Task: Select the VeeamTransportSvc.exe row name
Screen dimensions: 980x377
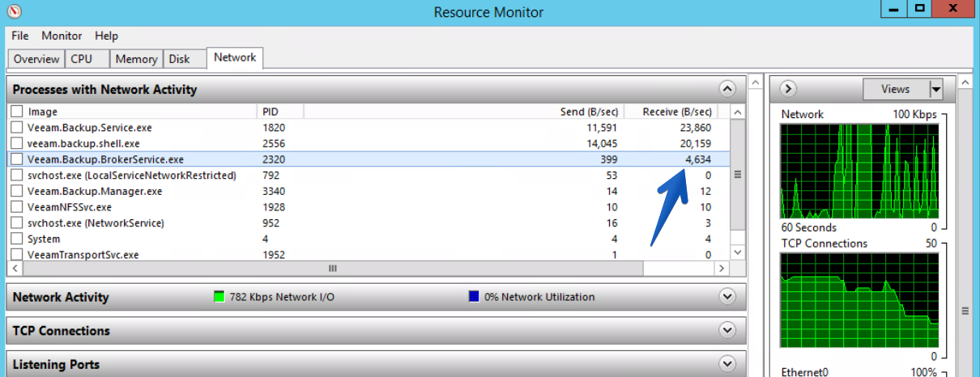Action: pyautogui.click(x=83, y=254)
